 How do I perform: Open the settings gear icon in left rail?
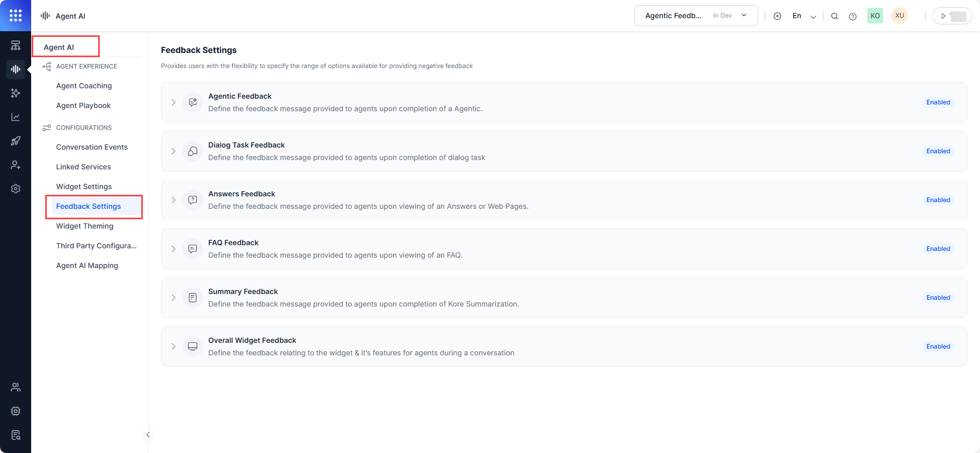tap(16, 189)
